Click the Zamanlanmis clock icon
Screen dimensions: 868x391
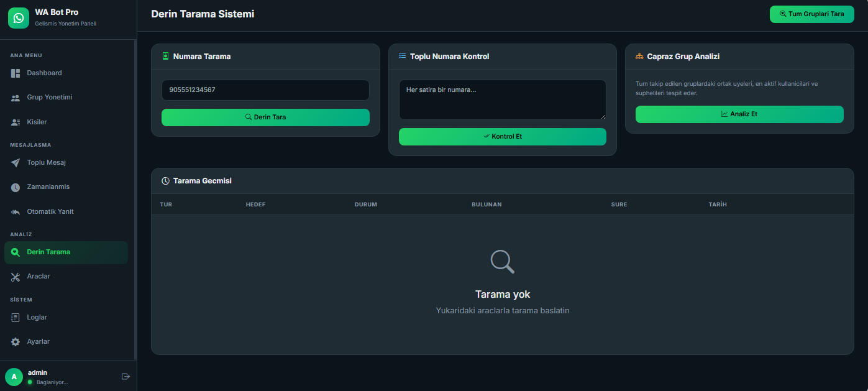coord(16,187)
